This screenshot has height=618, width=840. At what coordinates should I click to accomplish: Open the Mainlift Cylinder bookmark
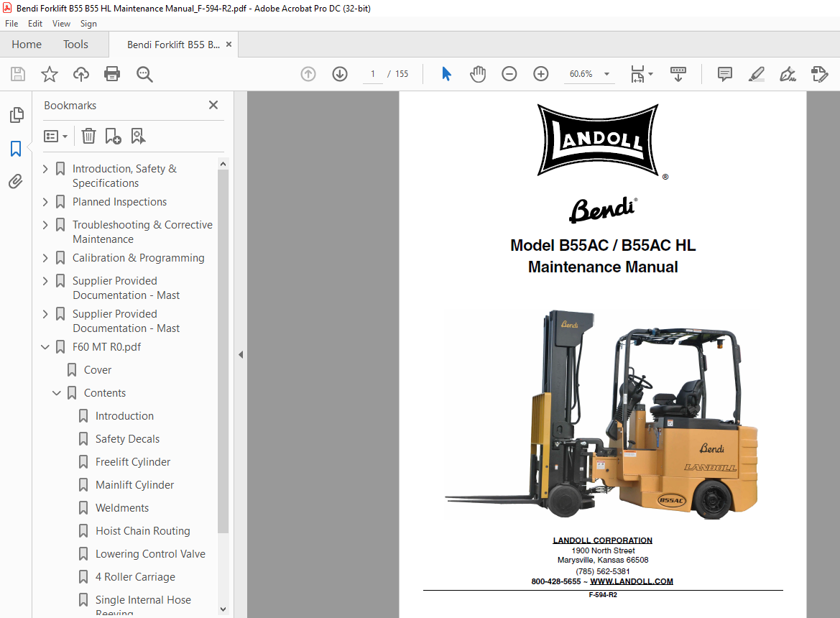click(134, 485)
